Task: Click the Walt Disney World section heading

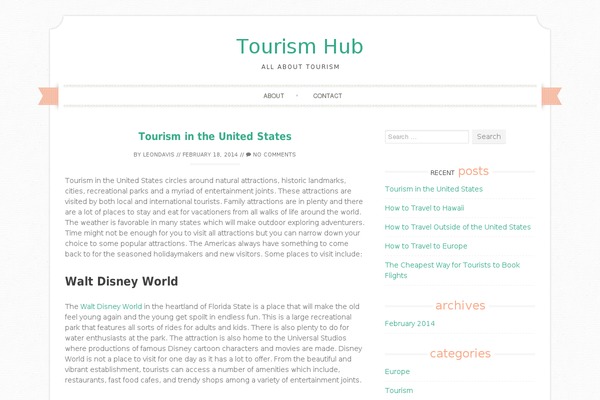Action: tap(121, 281)
